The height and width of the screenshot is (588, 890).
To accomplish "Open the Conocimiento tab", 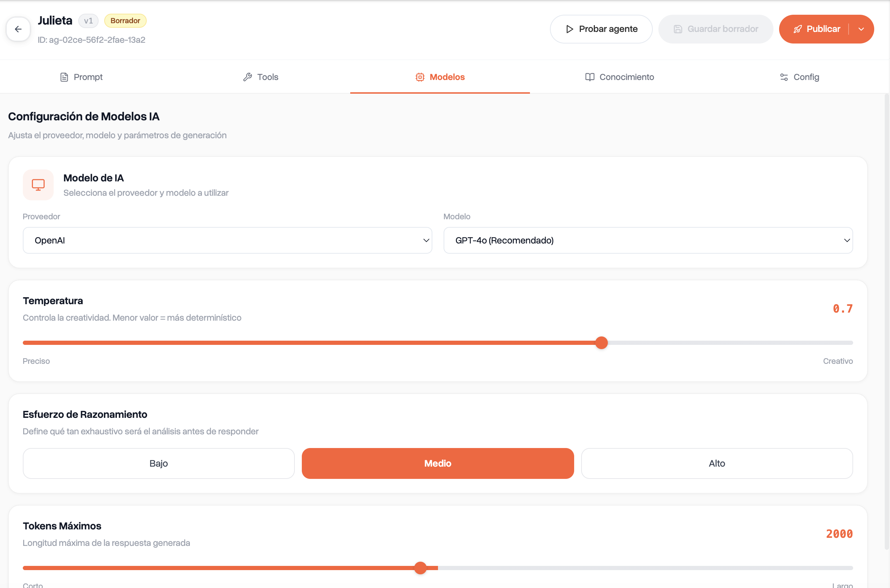I will (x=619, y=77).
